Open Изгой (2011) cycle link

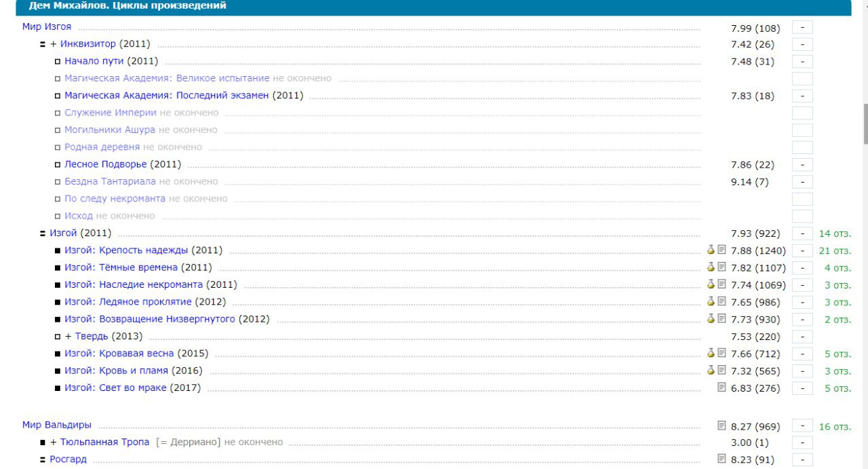64,233
